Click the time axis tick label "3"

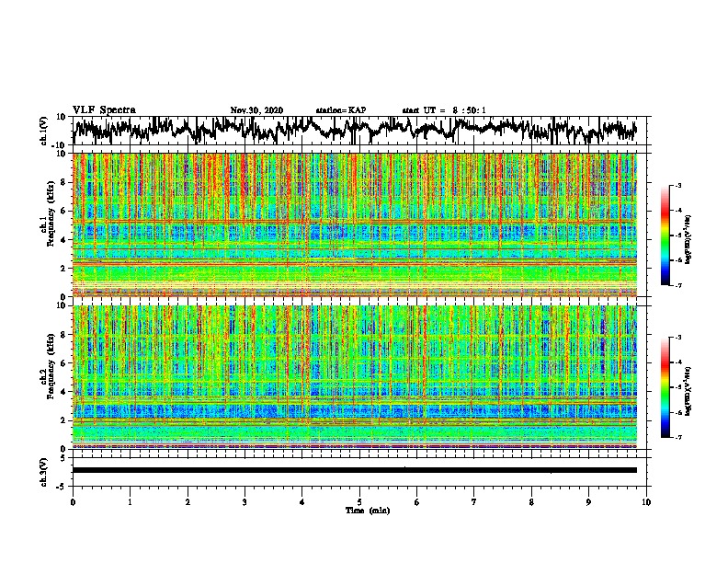[245, 502]
